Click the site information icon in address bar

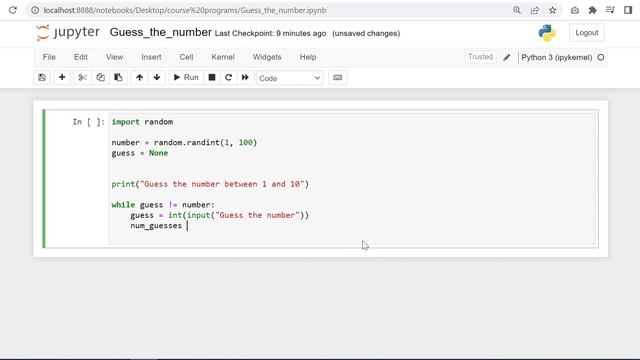point(35,10)
